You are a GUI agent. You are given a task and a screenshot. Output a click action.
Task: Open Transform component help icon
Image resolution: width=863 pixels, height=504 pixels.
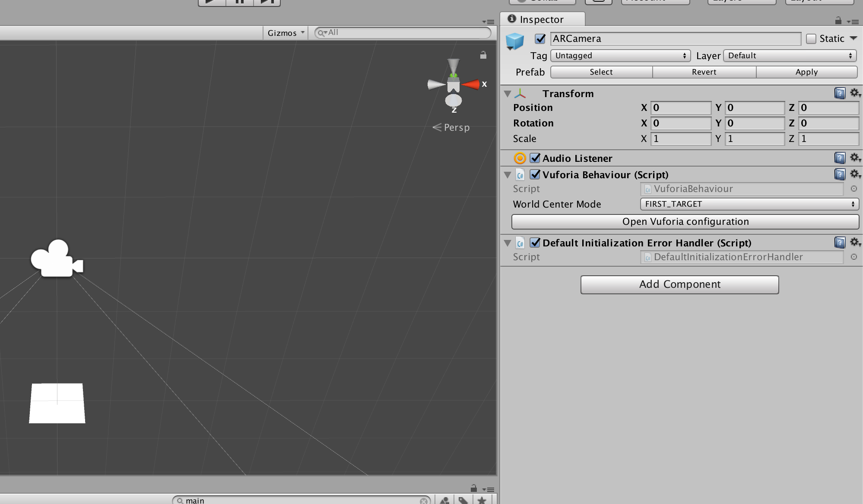point(839,93)
